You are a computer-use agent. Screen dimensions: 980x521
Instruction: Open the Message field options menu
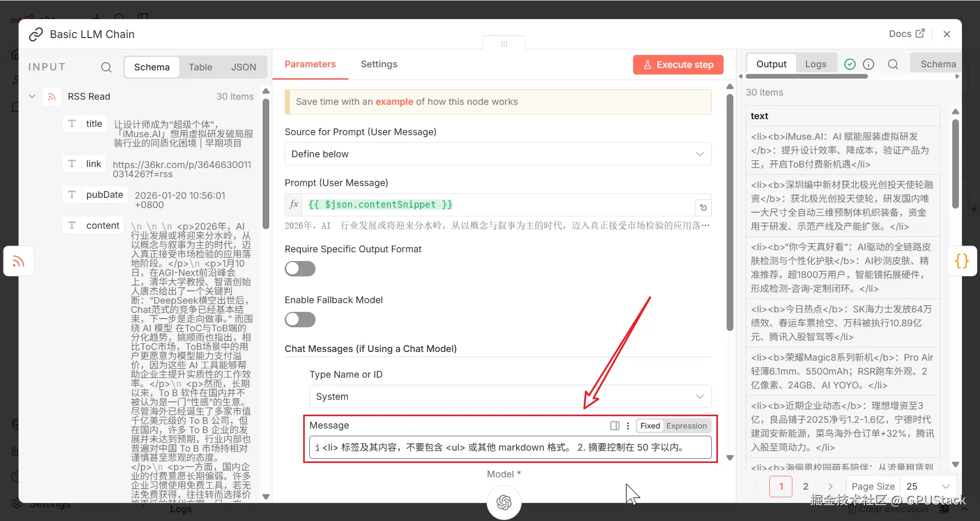coord(628,425)
